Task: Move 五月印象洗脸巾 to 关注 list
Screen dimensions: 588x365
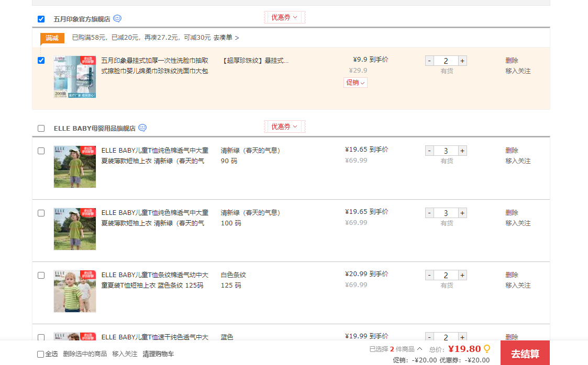Action: tap(518, 71)
